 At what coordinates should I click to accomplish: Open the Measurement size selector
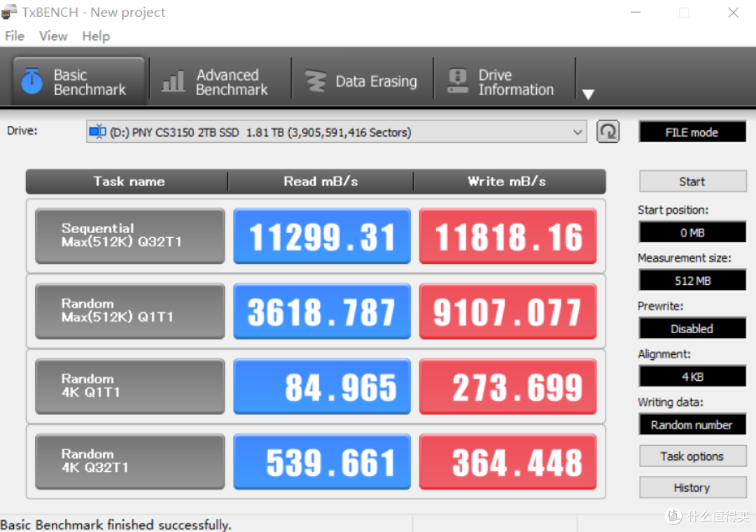pos(692,280)
